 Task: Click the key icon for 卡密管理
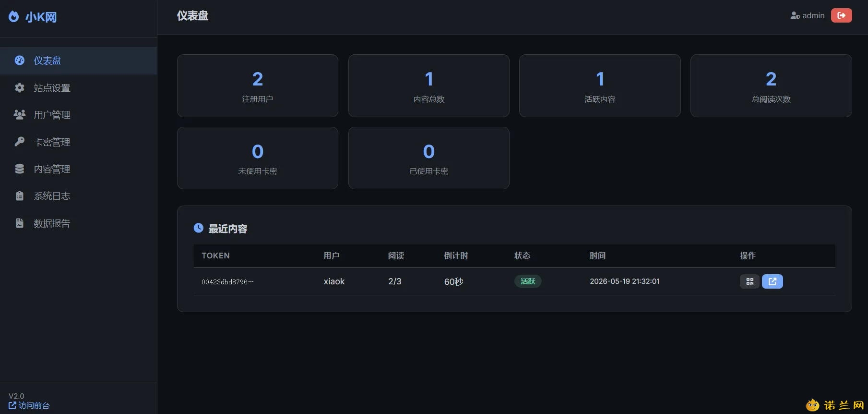pyautogui.click(x=20, y=142)
